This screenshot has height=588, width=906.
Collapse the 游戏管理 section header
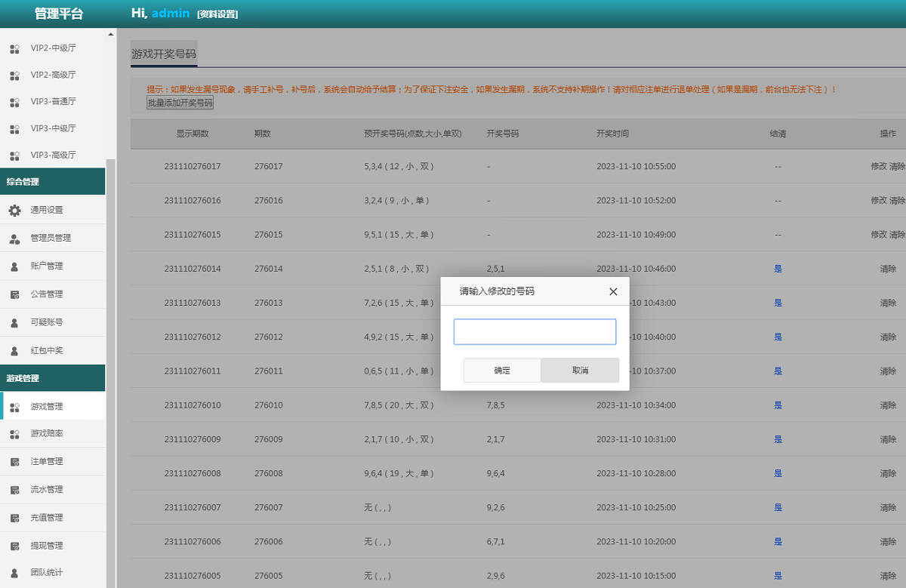click(53, 378)
